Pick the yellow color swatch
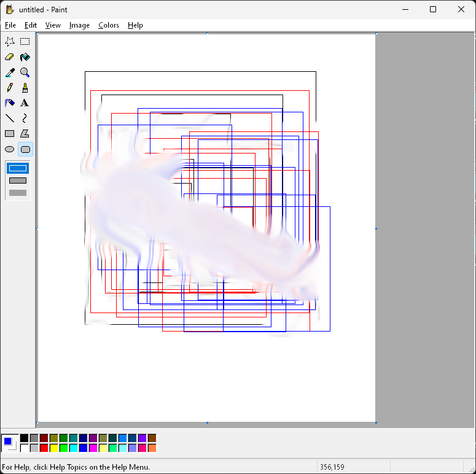 click(53, 448)
